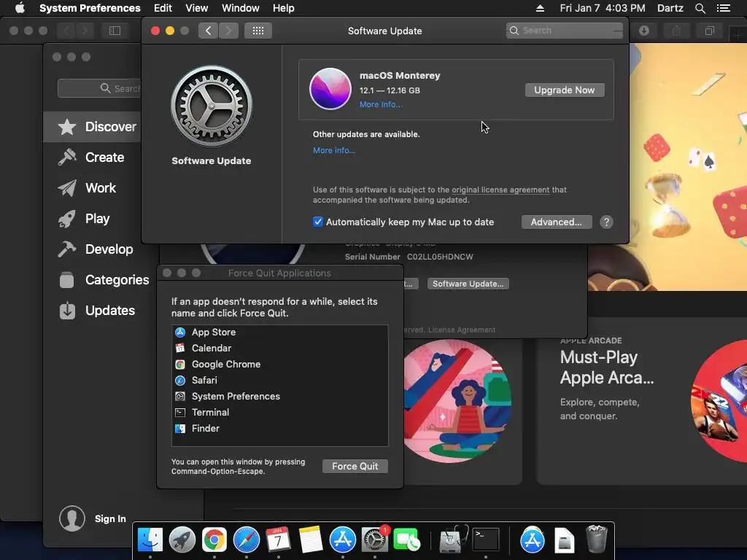Click Software Update... button in About This Mac

click(x=468, y=284)
